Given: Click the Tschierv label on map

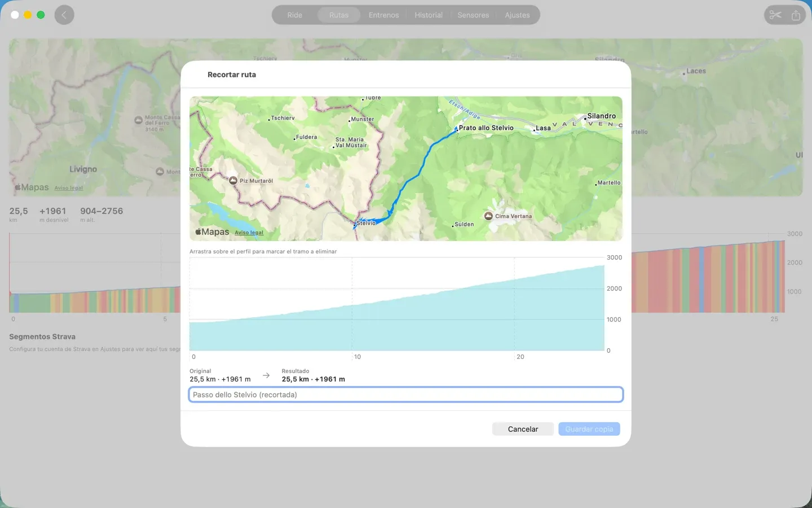Looking at the screenshot, I should [283, 118].
